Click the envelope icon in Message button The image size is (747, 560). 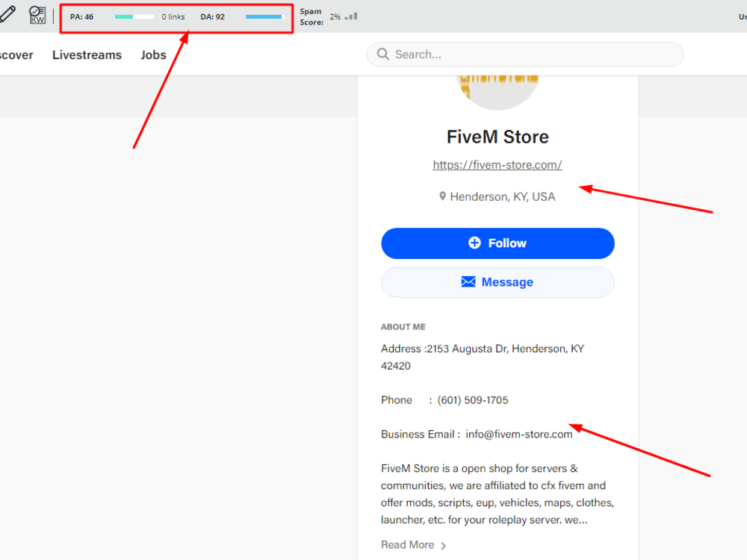(468, 282)
